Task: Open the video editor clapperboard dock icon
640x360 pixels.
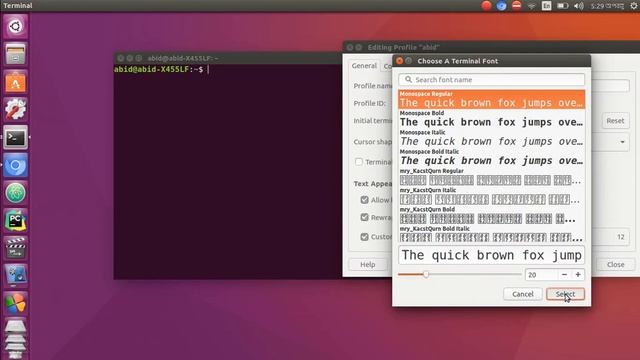Action: tap(16, 248)
